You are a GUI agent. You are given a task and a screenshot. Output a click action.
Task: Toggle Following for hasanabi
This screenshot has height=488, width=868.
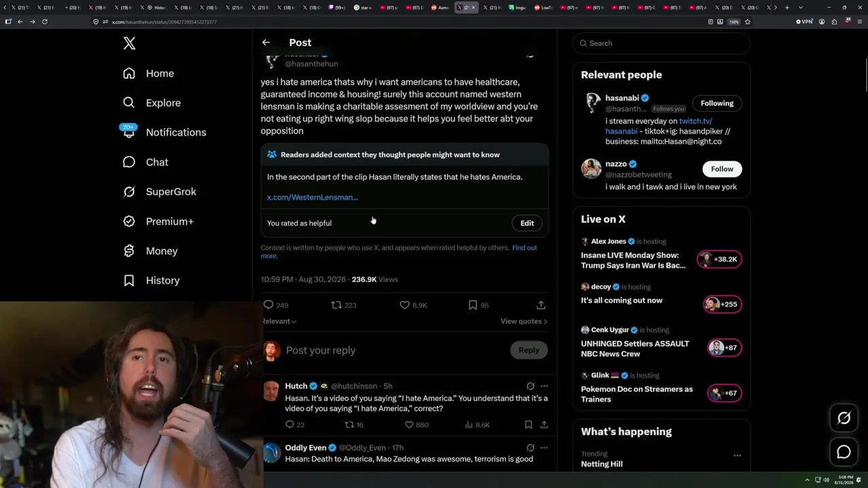717,103
